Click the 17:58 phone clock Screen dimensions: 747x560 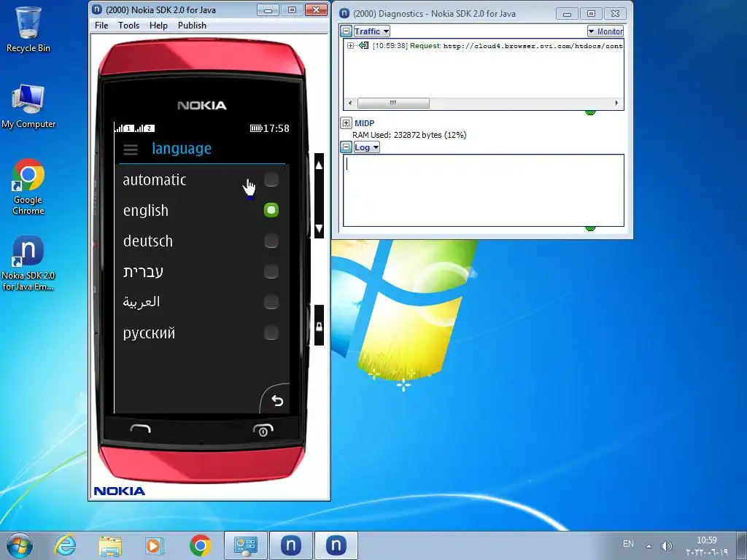[x=276, y=128]
